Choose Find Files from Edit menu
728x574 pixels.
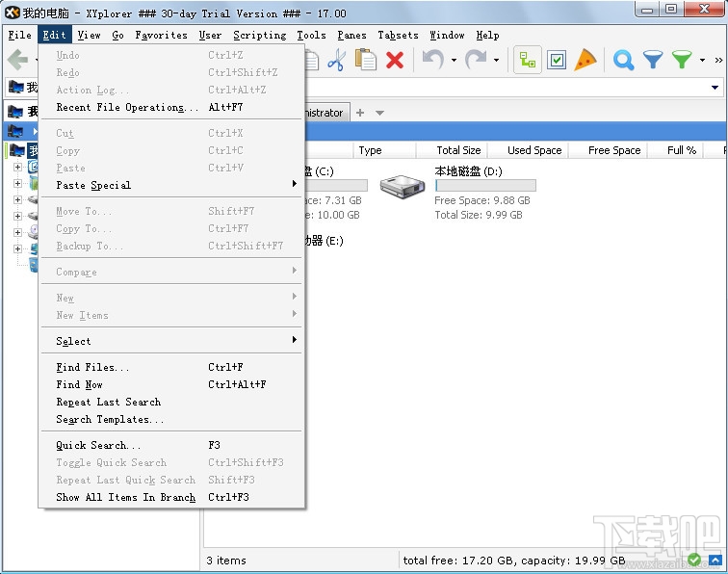171,367
